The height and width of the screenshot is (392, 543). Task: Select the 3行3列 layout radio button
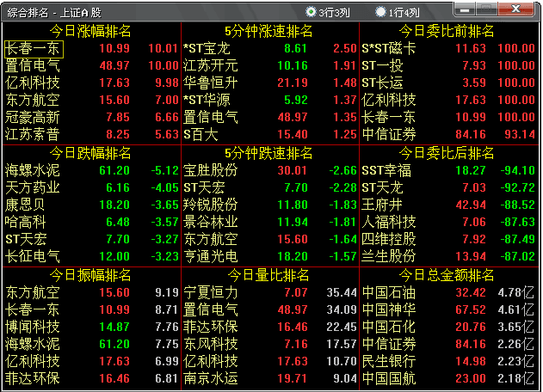pos(311,12)
